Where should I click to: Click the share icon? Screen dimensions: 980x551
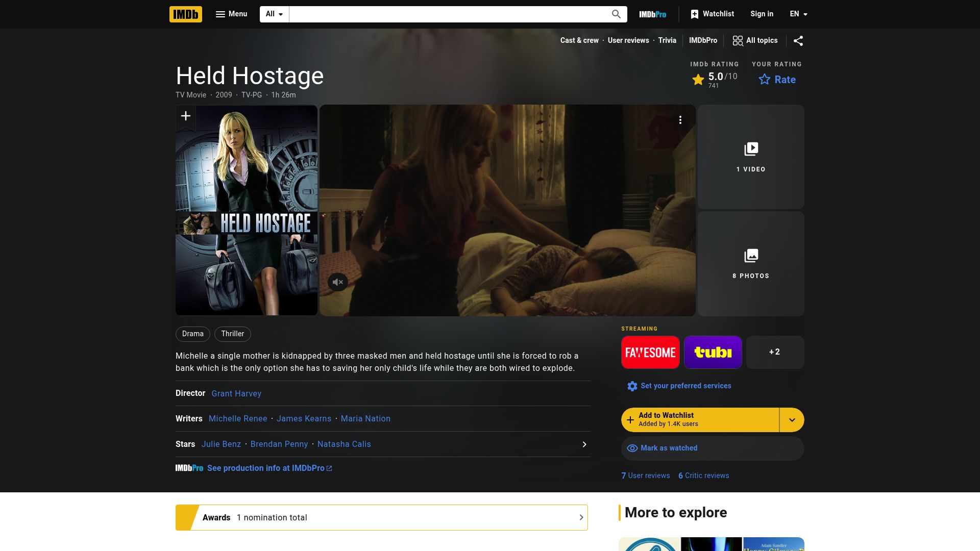(798, 41)
